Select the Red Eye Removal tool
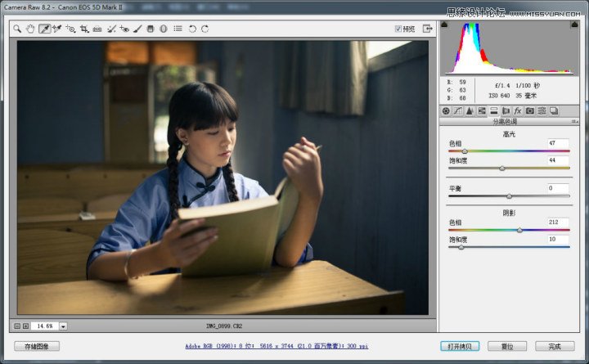Image resolution: width=589 pixels, height=364 pixels. pyautogui.click(x=124, y=29)
